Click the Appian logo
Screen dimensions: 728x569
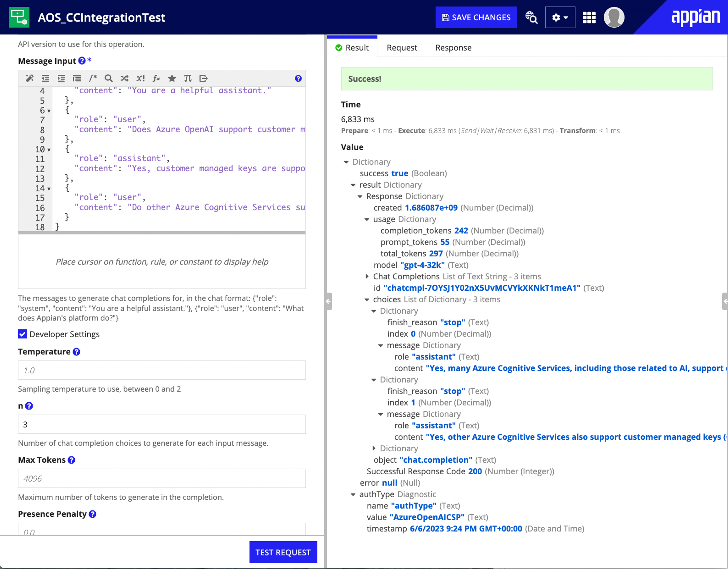(695, 17)
